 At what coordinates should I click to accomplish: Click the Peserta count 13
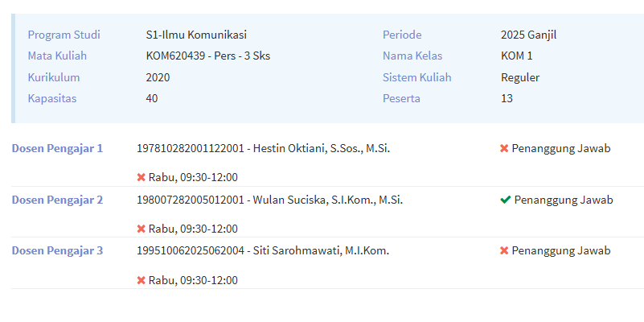pyautogui.click(x=507, y=98)
